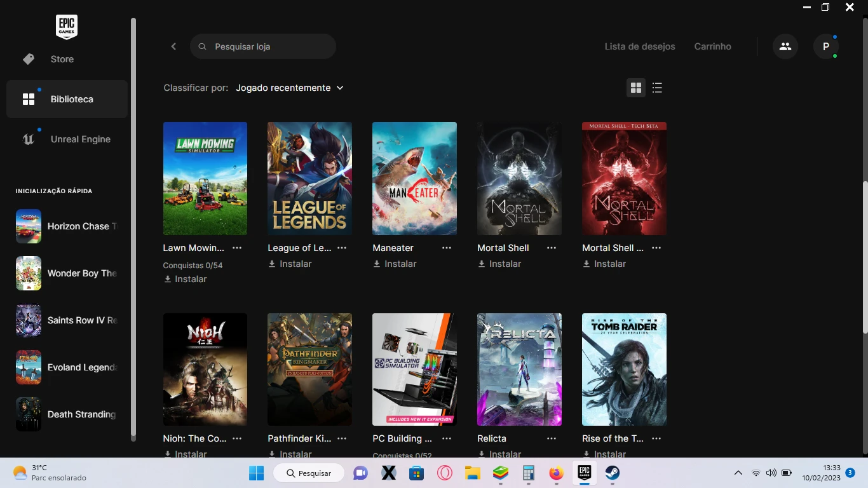Select the Relicta cover
Screen dimensions: 868x488
click(519, 369)
